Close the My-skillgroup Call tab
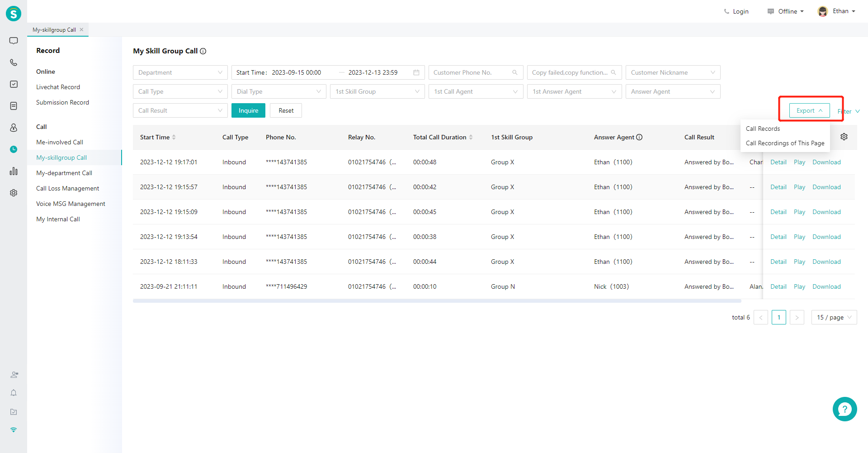Image resolution: width=868 pixels, height=453 pixels. (x=81, y=29)
